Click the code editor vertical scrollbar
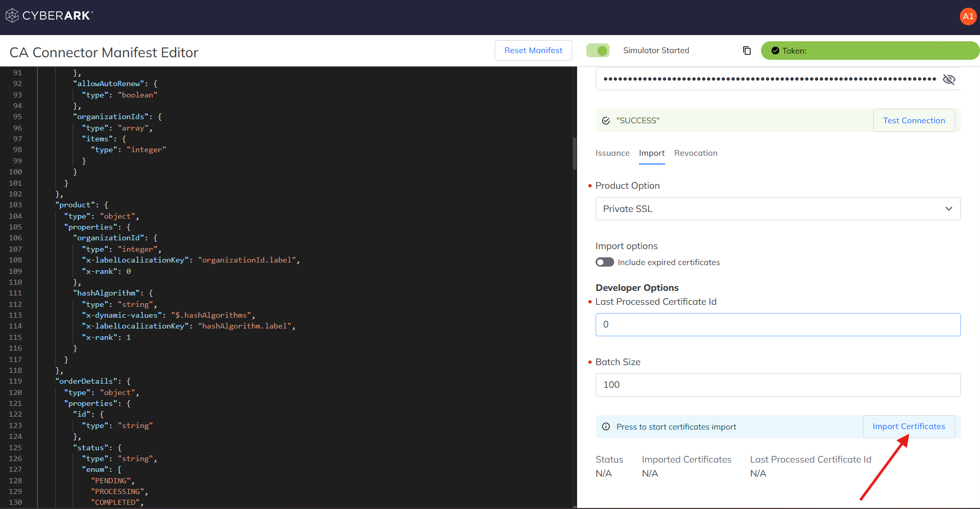Image resolution: width=980 pixels, height=509 pixels. click(575, 154)
